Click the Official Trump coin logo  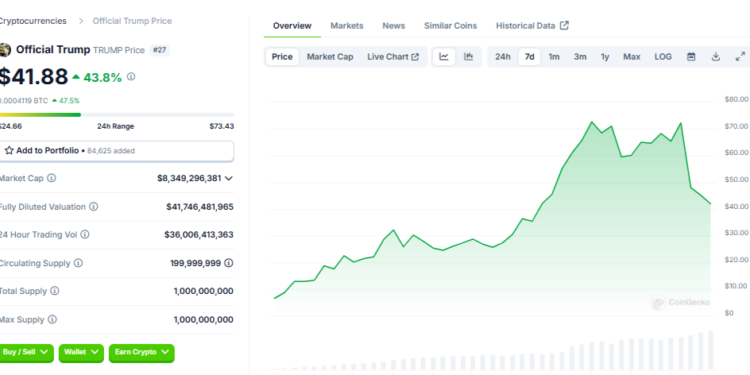pyautogui.click(x=5, y=50)
